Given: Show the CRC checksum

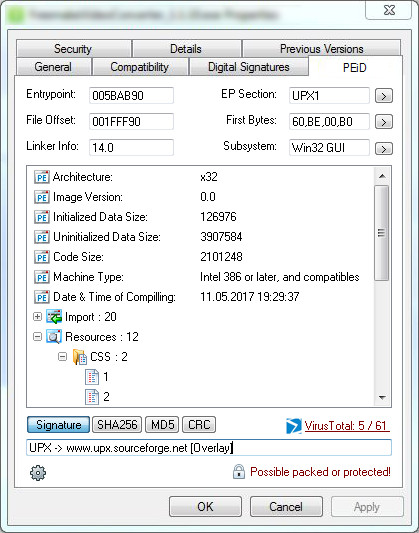Looking at the screenshot, I should 199,425.
